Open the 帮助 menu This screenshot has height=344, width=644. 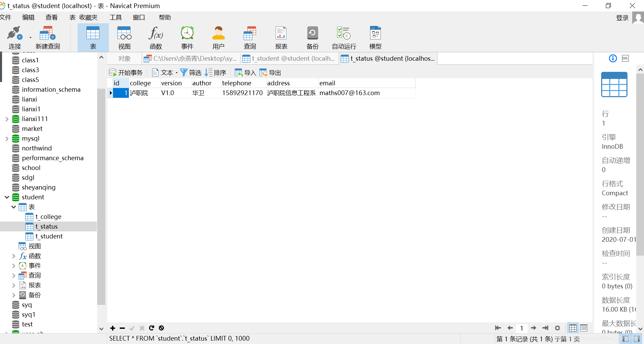tap(165, 18)
